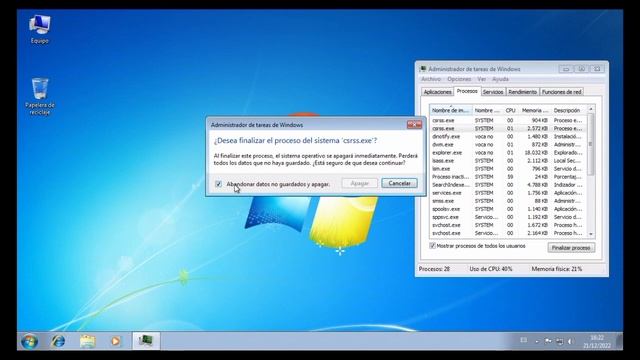The width and height of the screenshot is (640, 360).
Task: Open the Ver menu
Action: [x=481, y=79]
